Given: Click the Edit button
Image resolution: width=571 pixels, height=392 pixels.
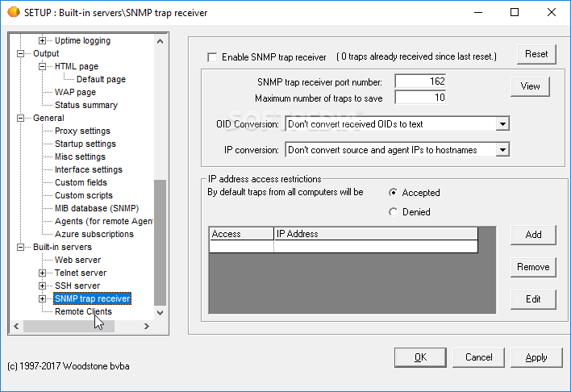Looking at the screenshot, I should tap(533, 299).
